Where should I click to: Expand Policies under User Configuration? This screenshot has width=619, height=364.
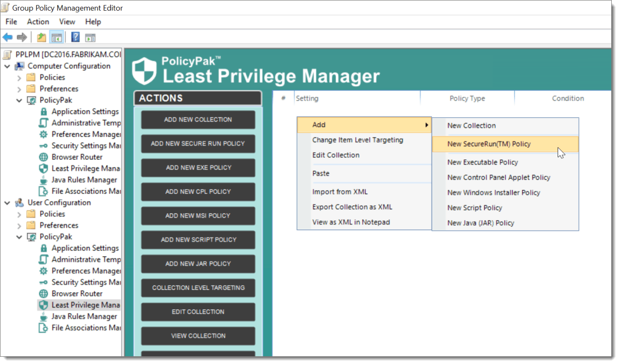[x=19, y=214]
